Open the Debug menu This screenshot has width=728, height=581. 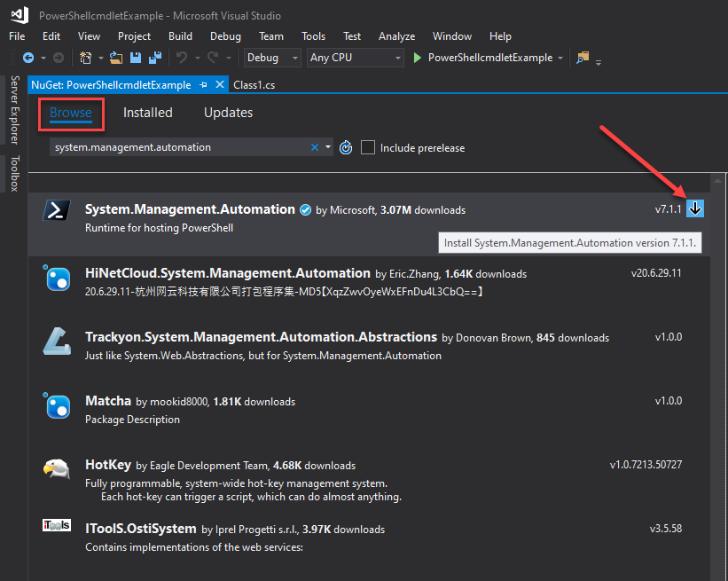pyautogui.click(x=225, y=36)
